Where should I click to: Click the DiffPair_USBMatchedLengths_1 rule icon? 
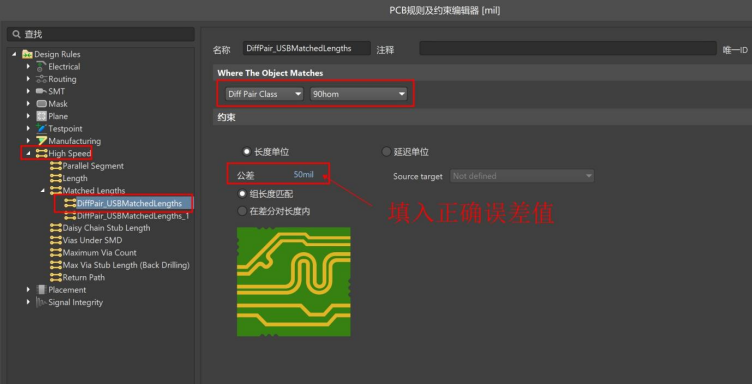coord(70,216)
